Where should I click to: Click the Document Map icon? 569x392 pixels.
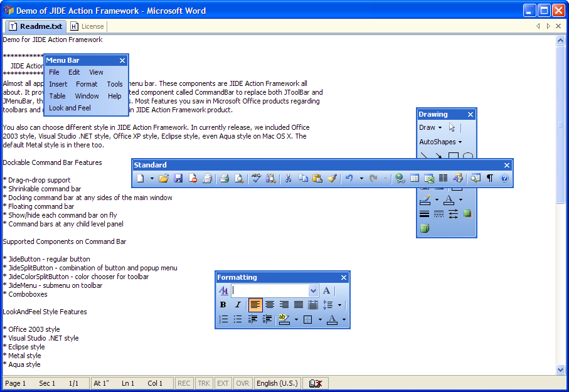(x=476, y=178)
